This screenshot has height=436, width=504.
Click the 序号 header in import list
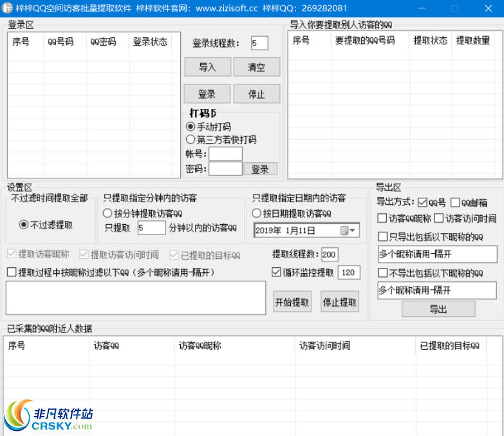coord(310,41)
